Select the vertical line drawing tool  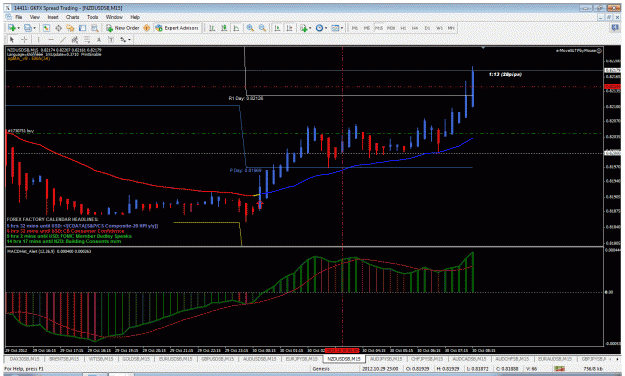(x=39, y=39)
